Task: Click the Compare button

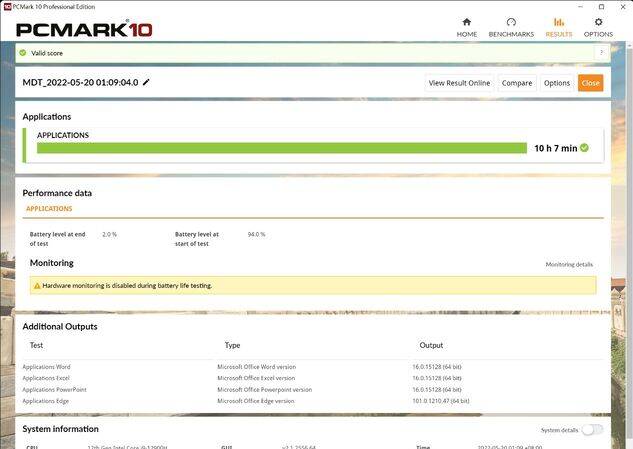Action: pos(517,83)
